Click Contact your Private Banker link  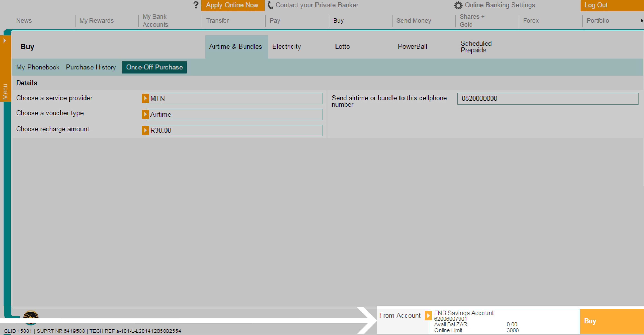click(x=317, y=5)
